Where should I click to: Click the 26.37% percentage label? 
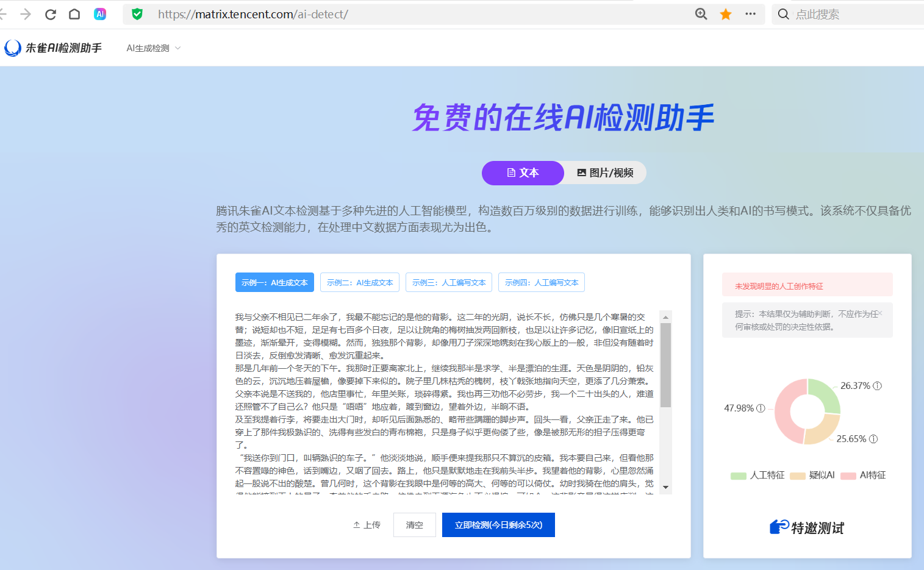point(855,386)
